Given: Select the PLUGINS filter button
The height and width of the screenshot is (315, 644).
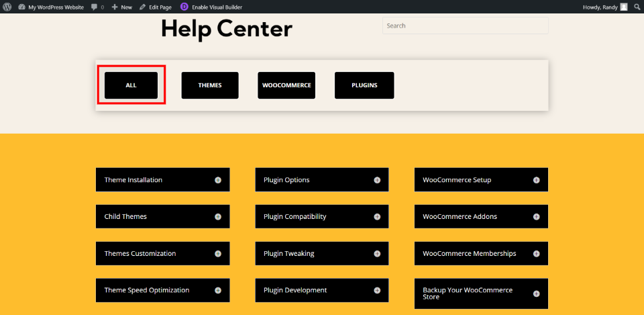Looking at the screenshot, I should click(x=364, y=85).
